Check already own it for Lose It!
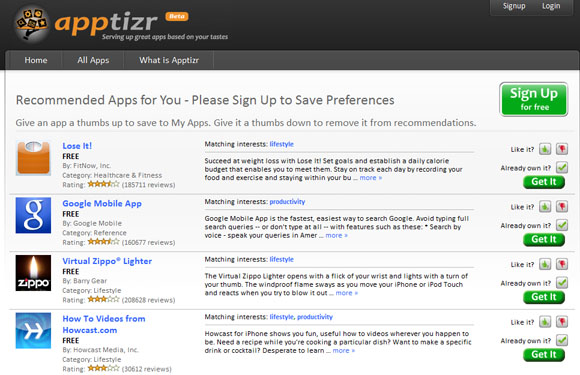Screen dimensions: 580x375 point(562,168)
